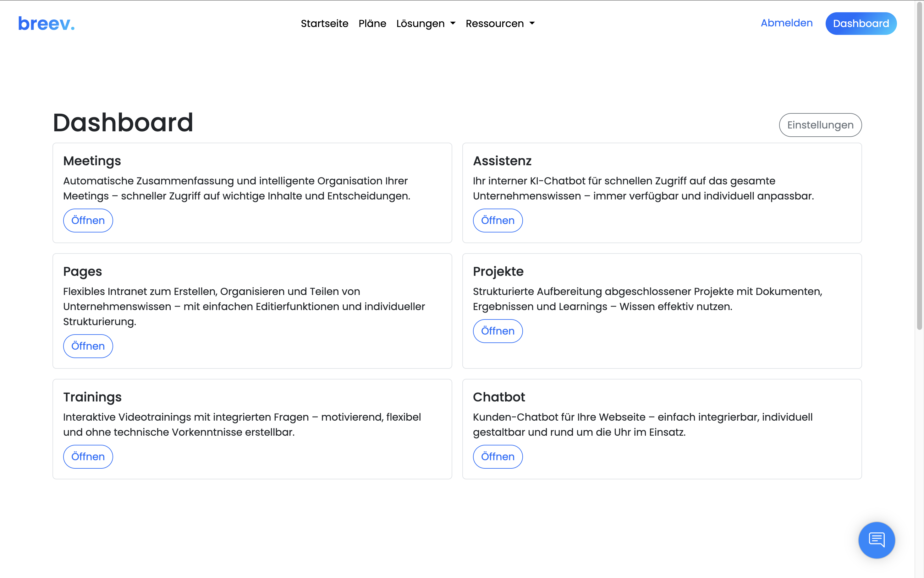Open the Chatbot module
The image size is (924, 578).
[x=498, y=456]
